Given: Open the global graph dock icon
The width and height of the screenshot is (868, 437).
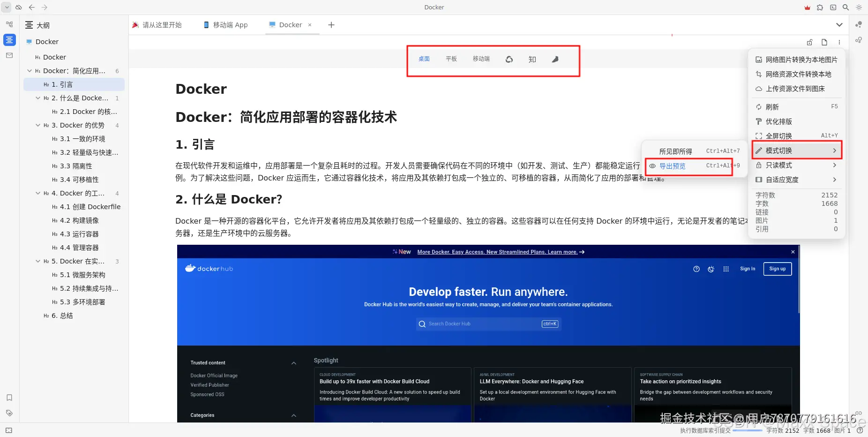Looking at the screenshot, I should pos(859,40).
